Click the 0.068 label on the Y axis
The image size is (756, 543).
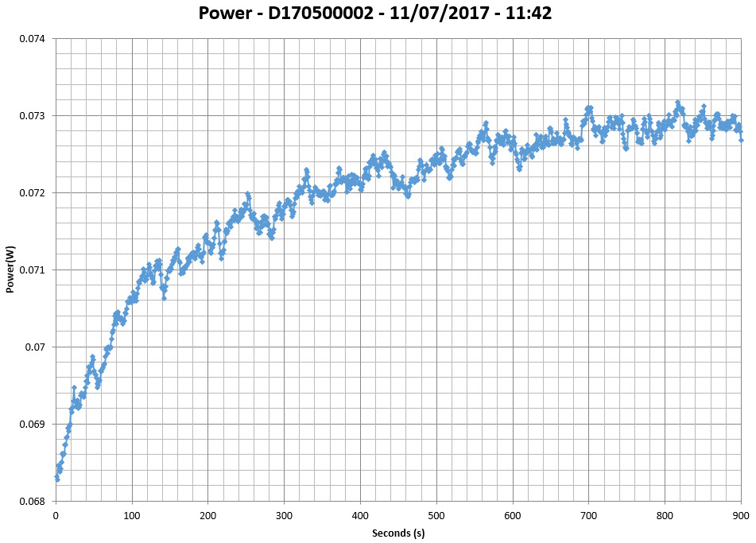(x=33, y=501)
